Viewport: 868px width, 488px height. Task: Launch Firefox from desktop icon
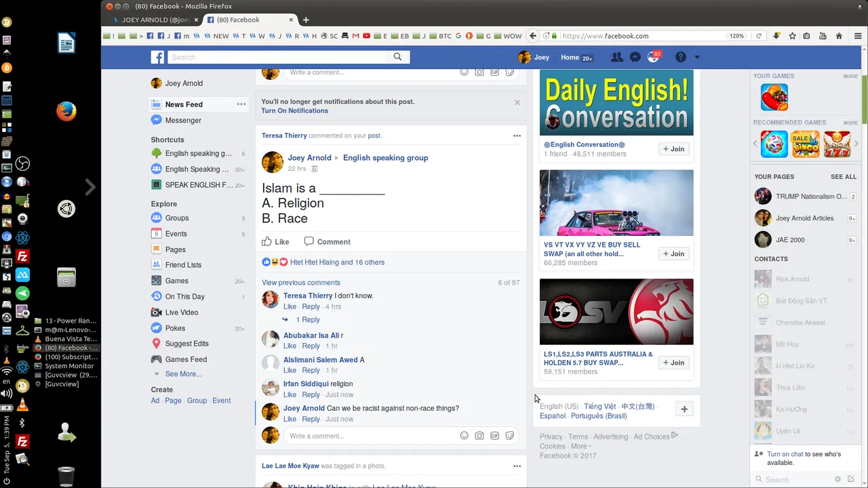click(x=66, y=112)
